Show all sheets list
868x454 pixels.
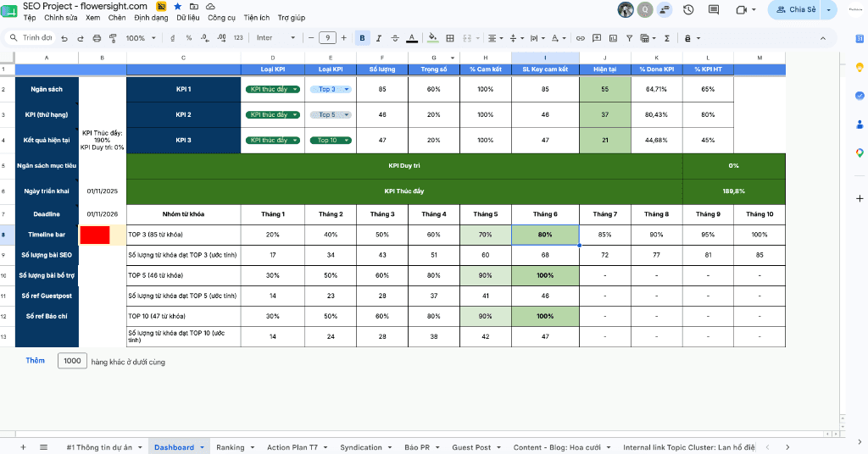point(44,447)
